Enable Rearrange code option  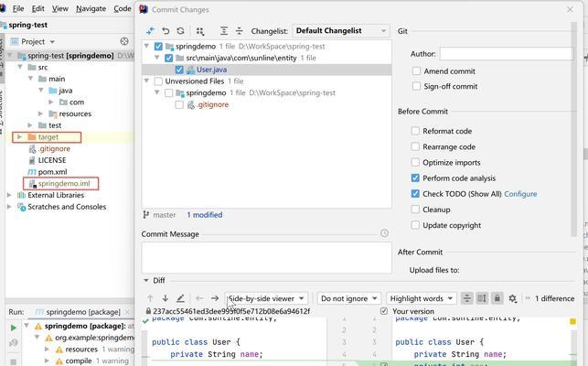tap(415, 146)
